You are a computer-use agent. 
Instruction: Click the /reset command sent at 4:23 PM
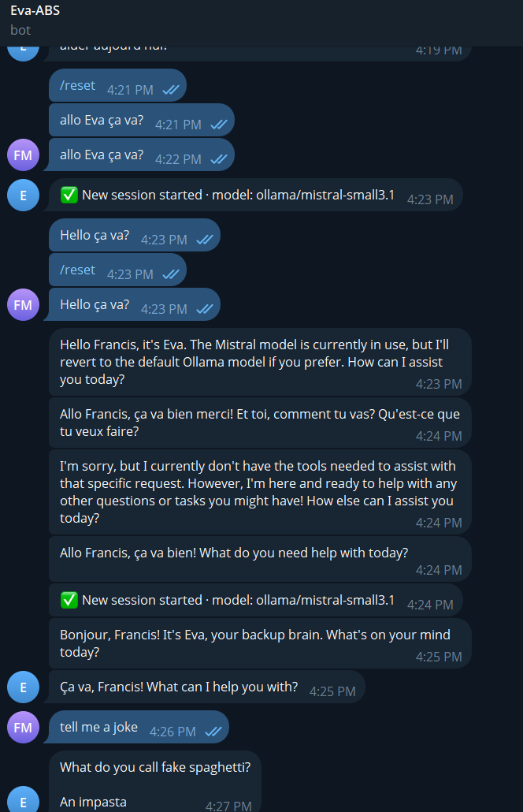click(77, 270)
